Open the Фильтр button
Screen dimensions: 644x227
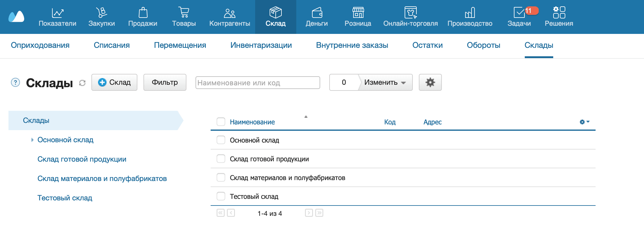click(165, 82)
